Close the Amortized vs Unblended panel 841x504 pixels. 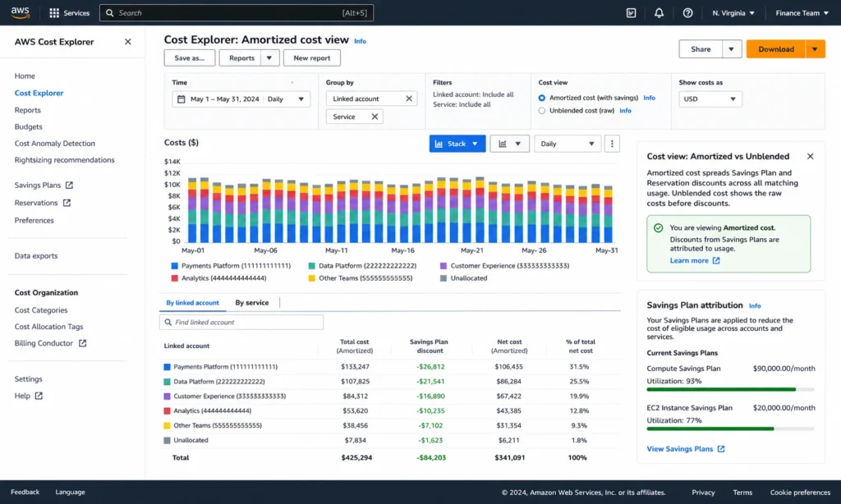coord(810,156)
